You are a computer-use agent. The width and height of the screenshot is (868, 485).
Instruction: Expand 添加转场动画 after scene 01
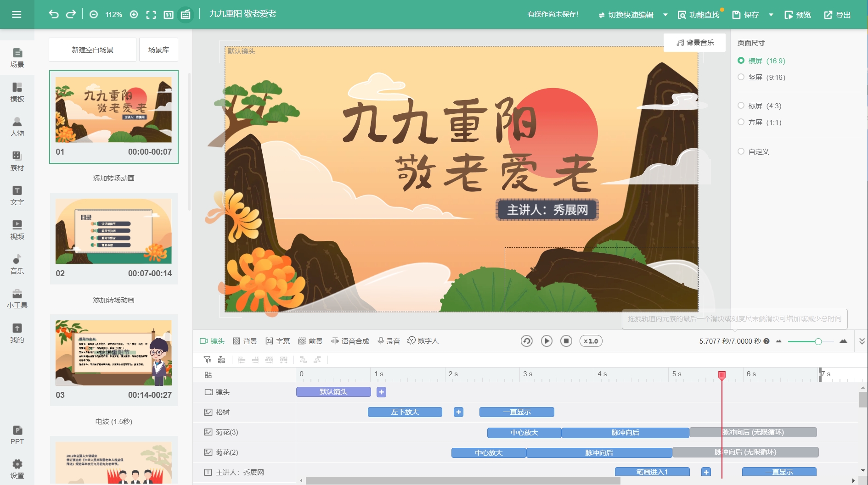coord(113,178)
